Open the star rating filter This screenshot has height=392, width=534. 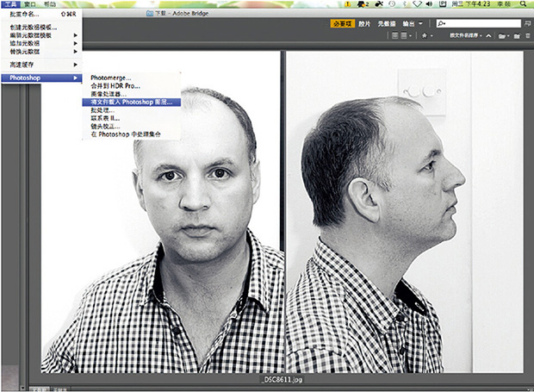coord(425,35)
